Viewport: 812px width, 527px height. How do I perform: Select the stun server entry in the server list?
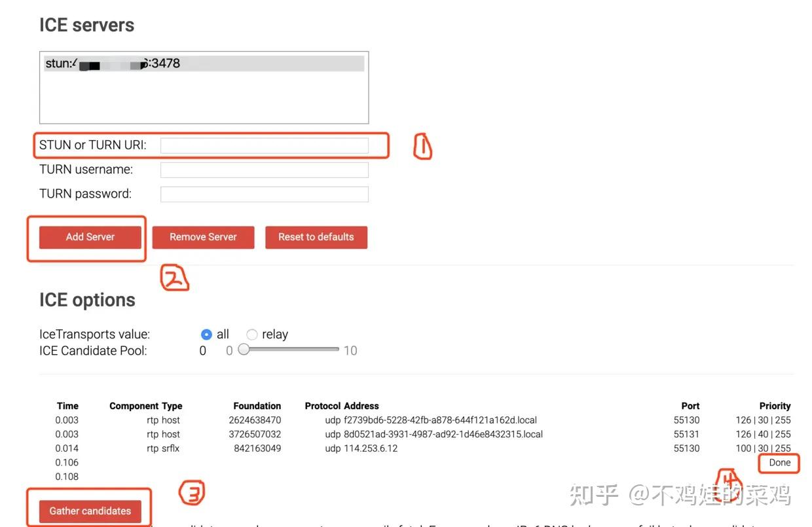[203, 63]
